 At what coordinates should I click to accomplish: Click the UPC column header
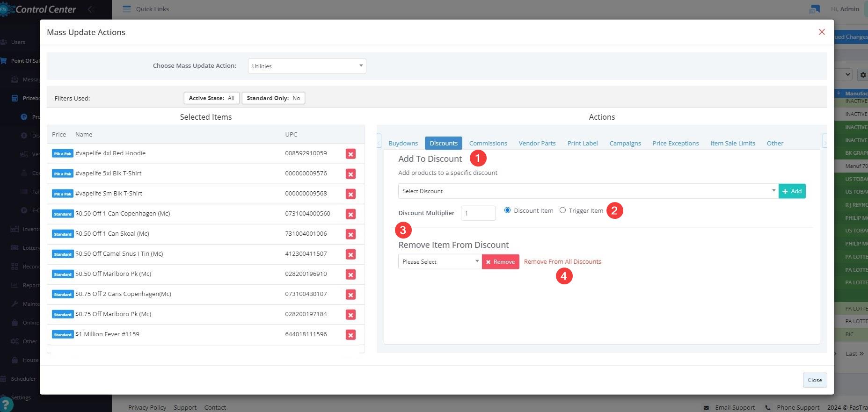point(291,134)
